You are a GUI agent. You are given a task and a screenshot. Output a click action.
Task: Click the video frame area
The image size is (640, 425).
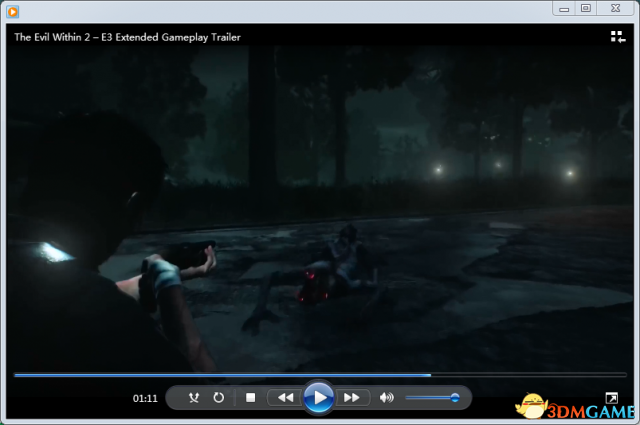coord(320,208)
